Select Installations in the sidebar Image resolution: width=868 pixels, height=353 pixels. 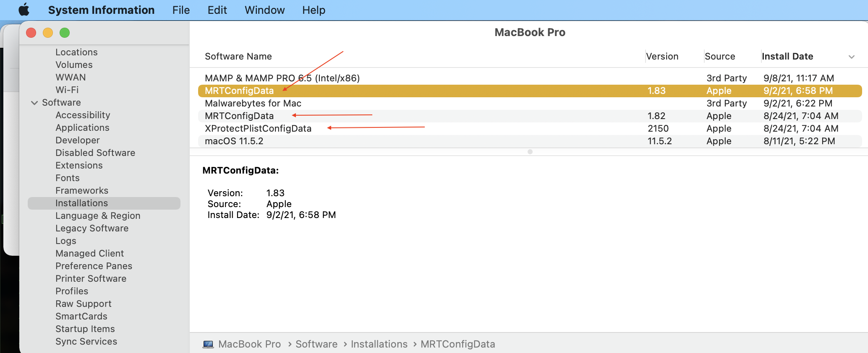(x=104, y=203)
